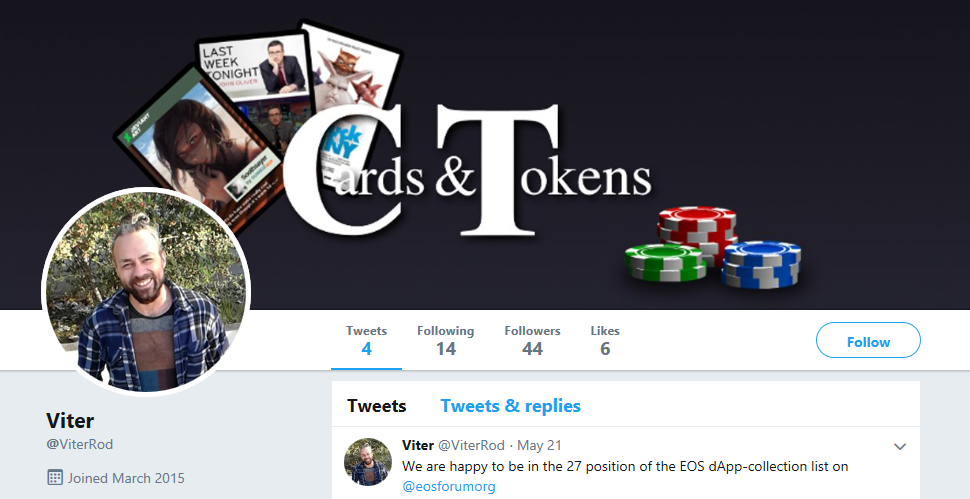View the Followers 44 list

tap(532, 340)
